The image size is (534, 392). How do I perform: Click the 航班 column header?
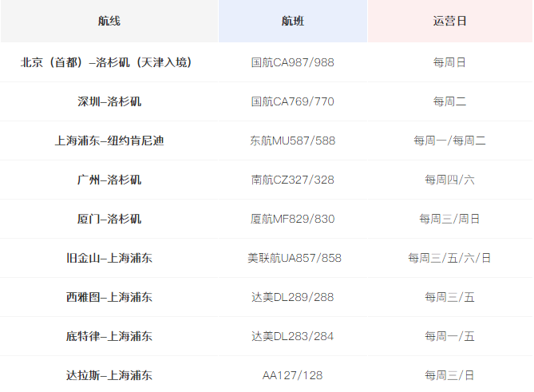(292, 21)
